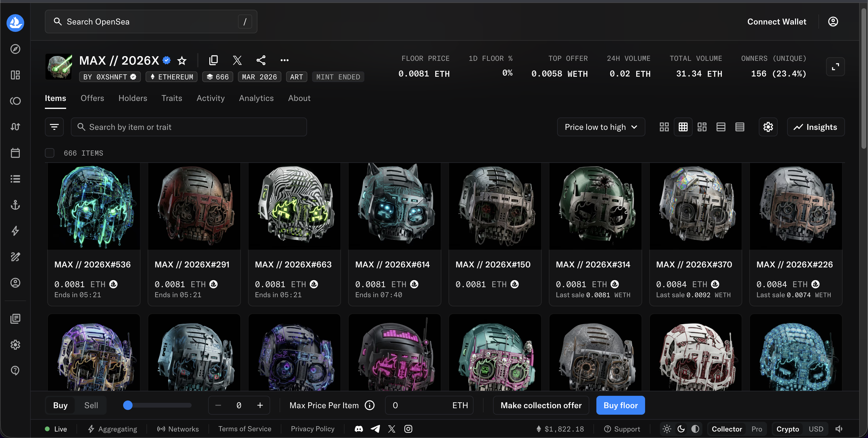
Task: Share the MAX // 2026X collection
Action: (x=261, y=60)
